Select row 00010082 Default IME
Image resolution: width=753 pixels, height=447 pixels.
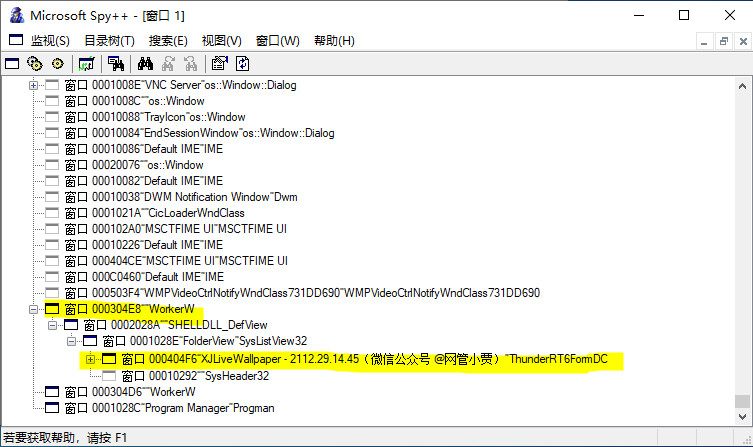tap(144, 181)
